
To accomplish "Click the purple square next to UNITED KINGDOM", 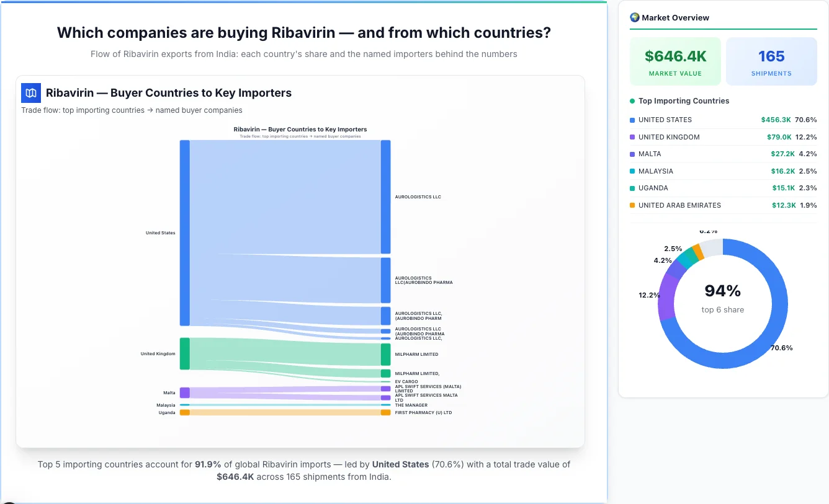I will click(x=631, y=137).
